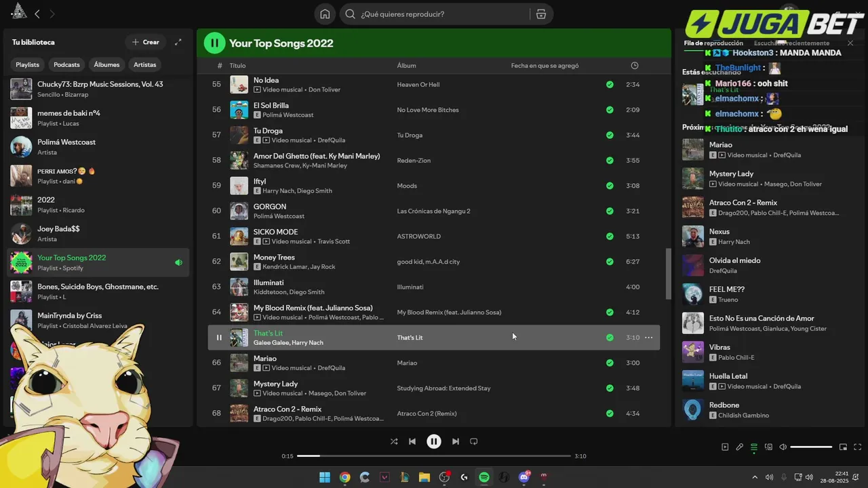Expand the library panel with arrows icon
The width and height of the screenshot is (868, 488).
[x=178, y=42]
